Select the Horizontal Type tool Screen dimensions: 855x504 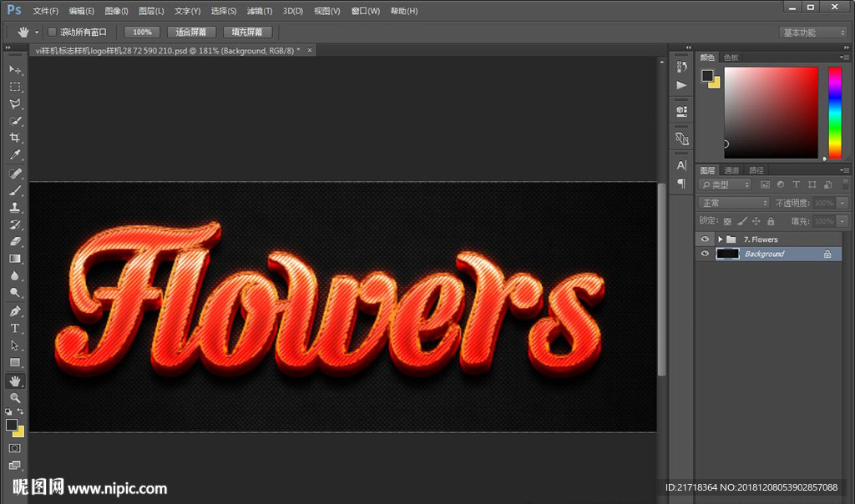pyautogui.click(x=15, y=328)
